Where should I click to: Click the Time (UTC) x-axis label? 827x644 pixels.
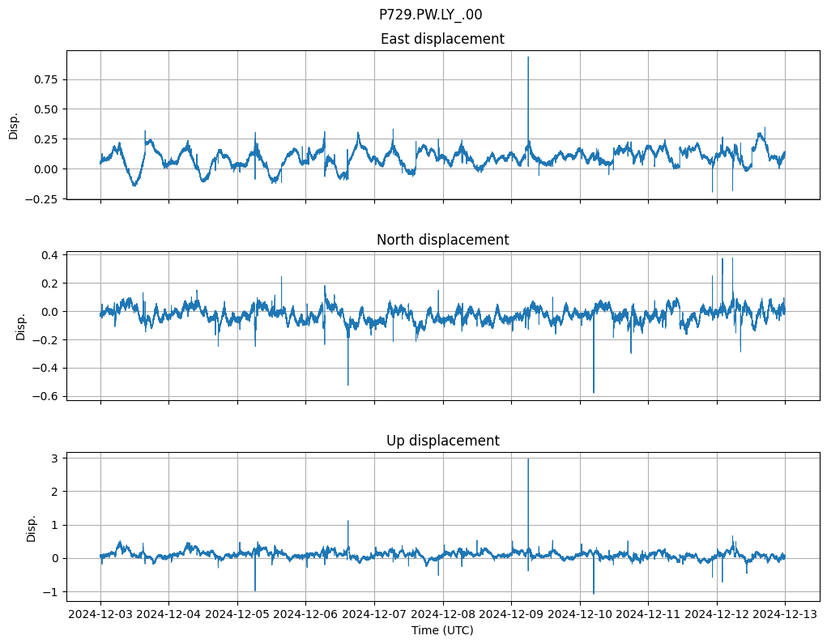pyautogui.click(x=442, y=629)
